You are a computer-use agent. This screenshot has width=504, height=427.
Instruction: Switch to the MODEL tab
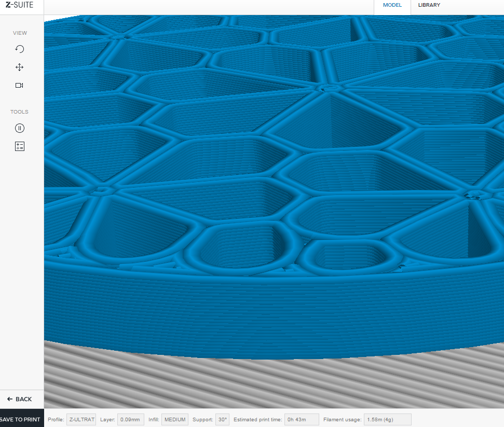tap(392, 5)
